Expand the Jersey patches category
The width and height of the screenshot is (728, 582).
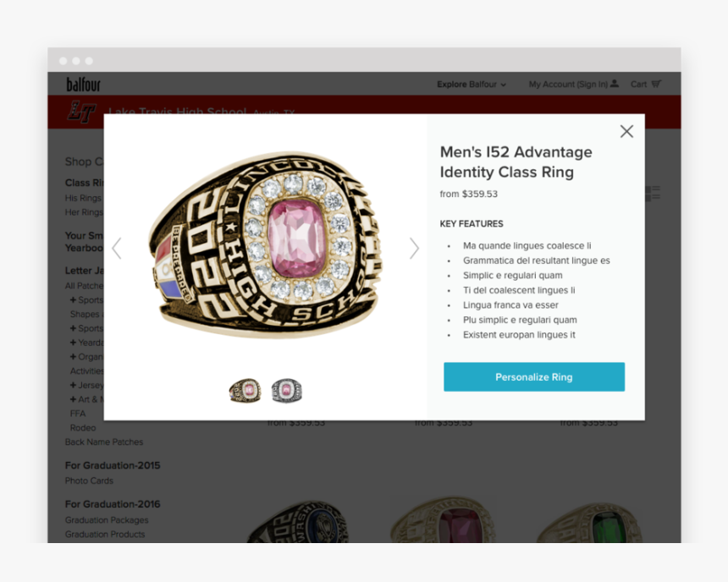tap(86, 385)
